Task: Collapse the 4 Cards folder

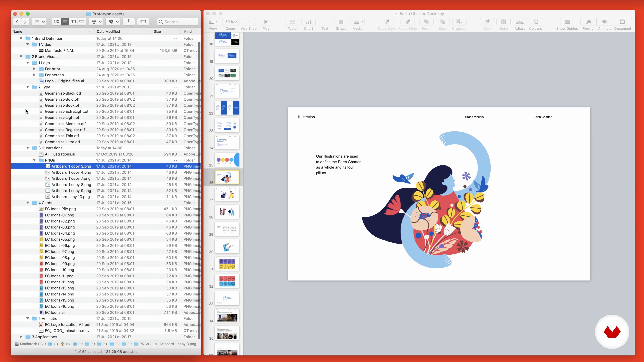Action: coord(28,203)
